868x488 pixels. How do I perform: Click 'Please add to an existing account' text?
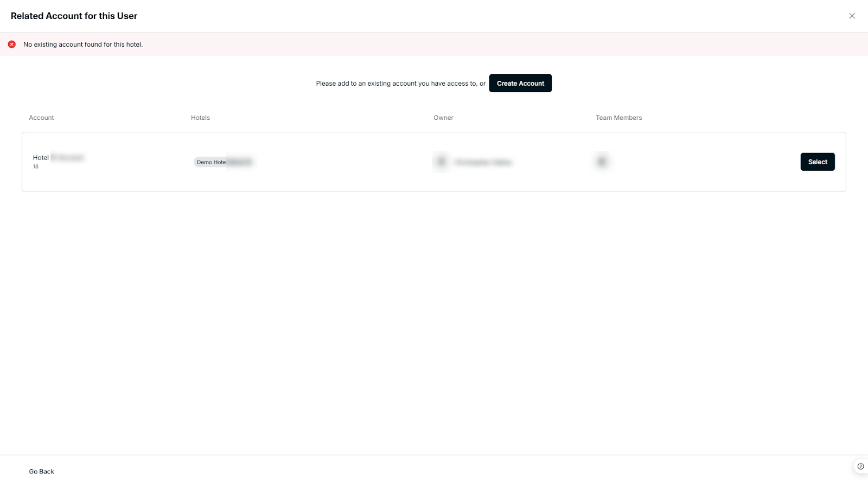click(400, 84)
